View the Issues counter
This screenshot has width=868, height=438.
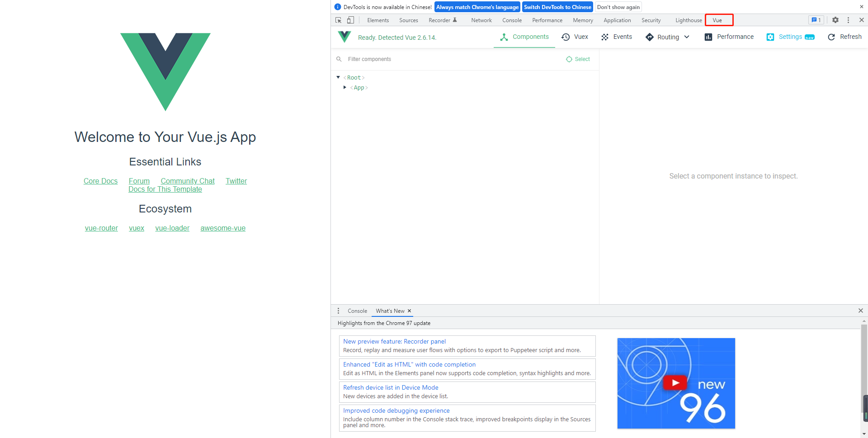click(816, 20)
